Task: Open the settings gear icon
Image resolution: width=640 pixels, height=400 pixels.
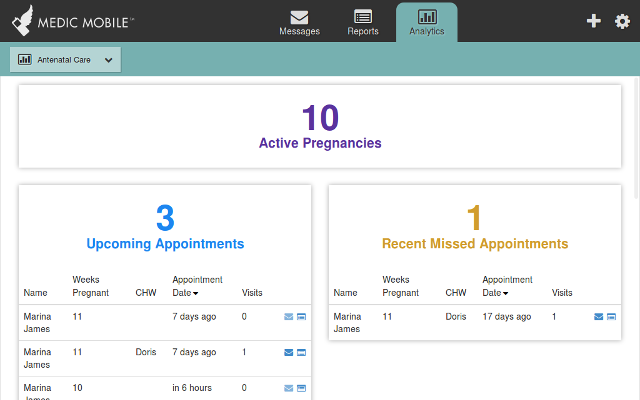Action: pos(622,21)
